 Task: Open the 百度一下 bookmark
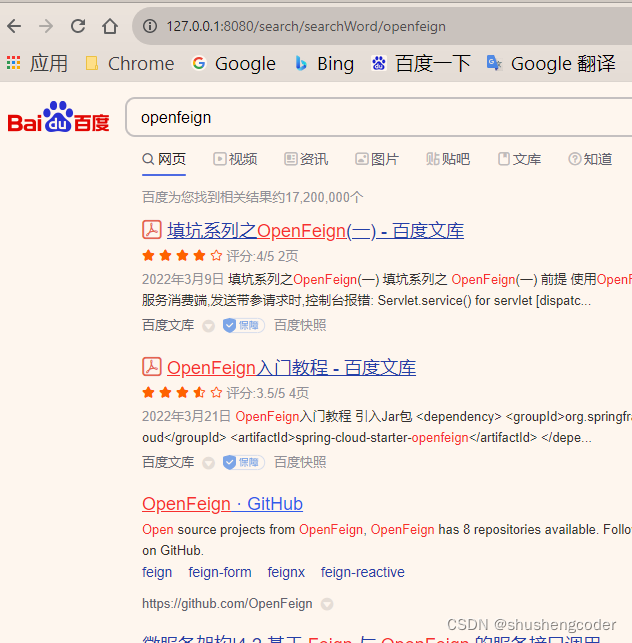[x=421, y=64]
